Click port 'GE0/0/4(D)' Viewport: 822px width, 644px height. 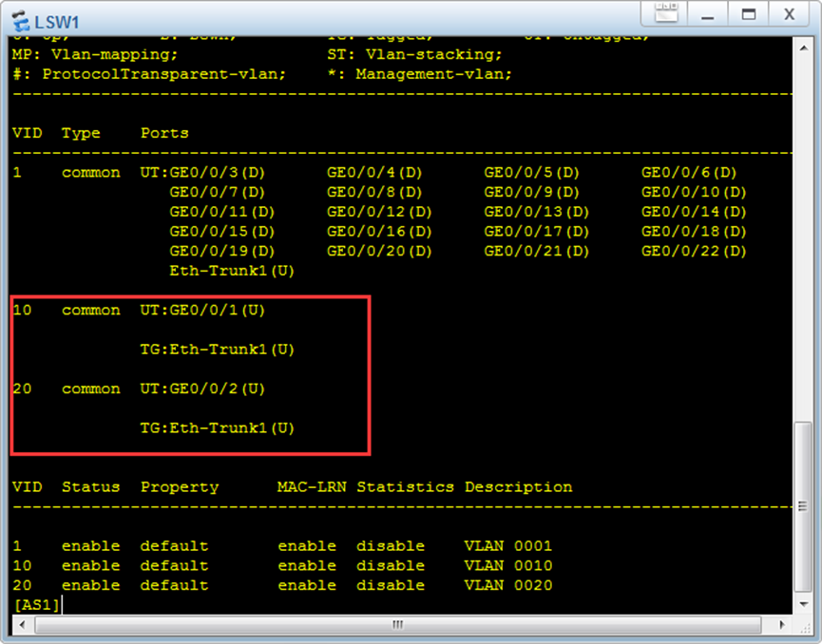(374, 172)
